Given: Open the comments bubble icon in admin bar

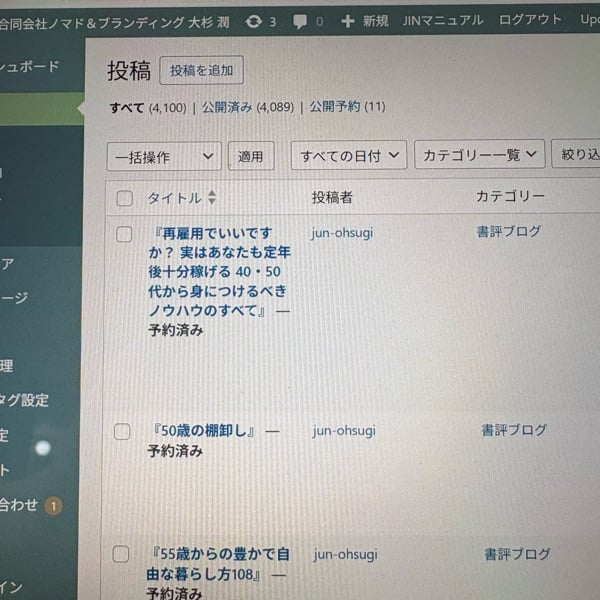Looking at the screenshot, I should pyautogui.click(x=301, y=21).
